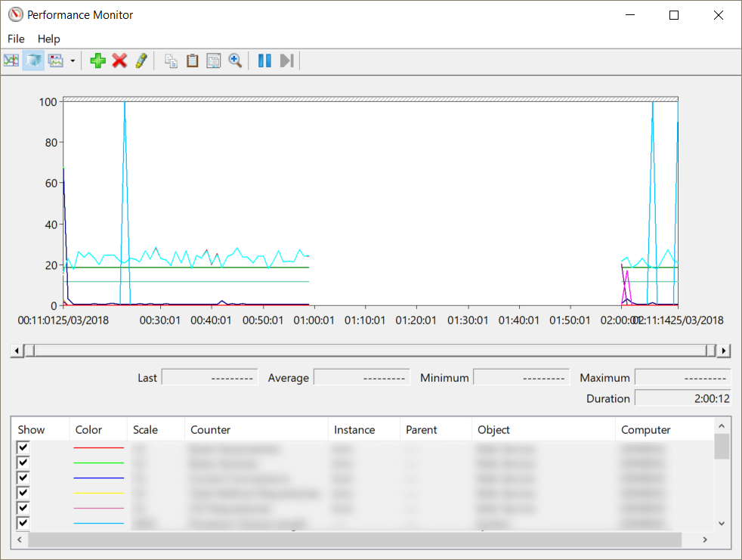The width and height of the screenshot is (742, 560).
Task: Click right arrow of the time range scrollbar
Action: click(x=724, y=351)
